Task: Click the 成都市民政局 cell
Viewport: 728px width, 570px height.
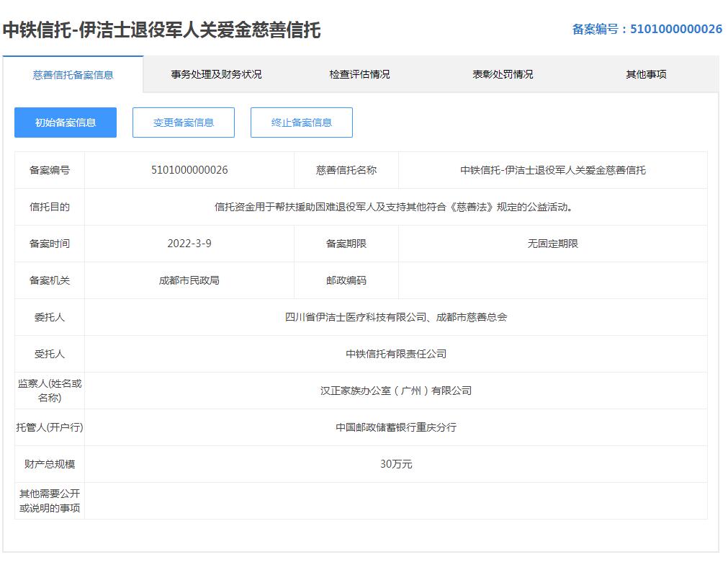Action: [x=189, y=281]
